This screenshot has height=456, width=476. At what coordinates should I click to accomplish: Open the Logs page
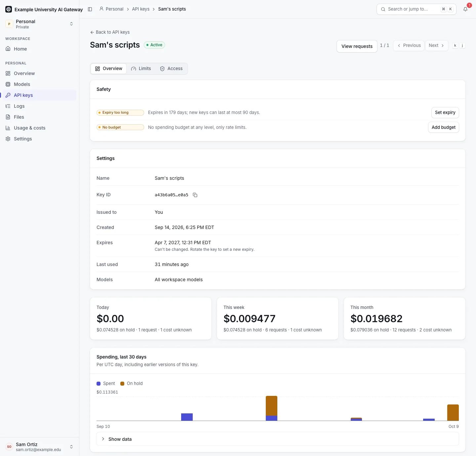click(40, 106)
